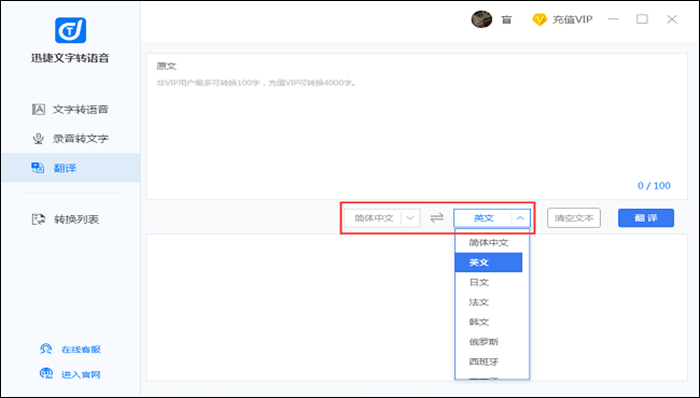Choose 韩文 from the language list

489,322
